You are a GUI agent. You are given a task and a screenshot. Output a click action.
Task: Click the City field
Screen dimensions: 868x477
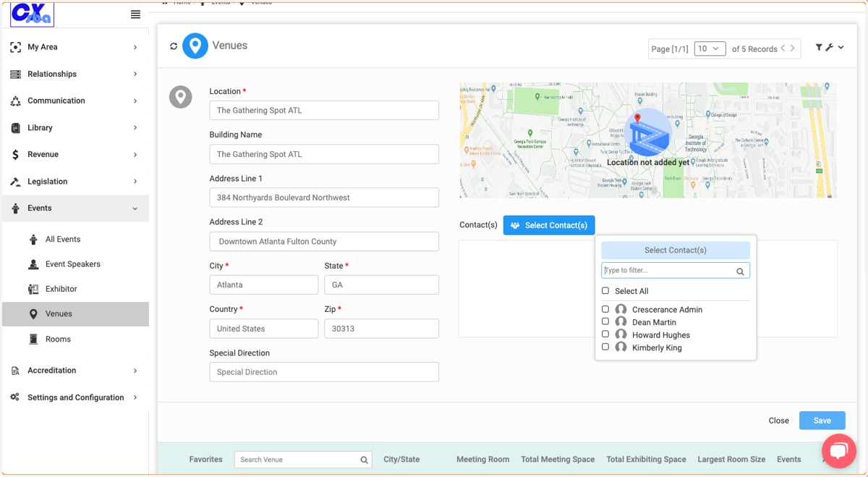point(264,285)
